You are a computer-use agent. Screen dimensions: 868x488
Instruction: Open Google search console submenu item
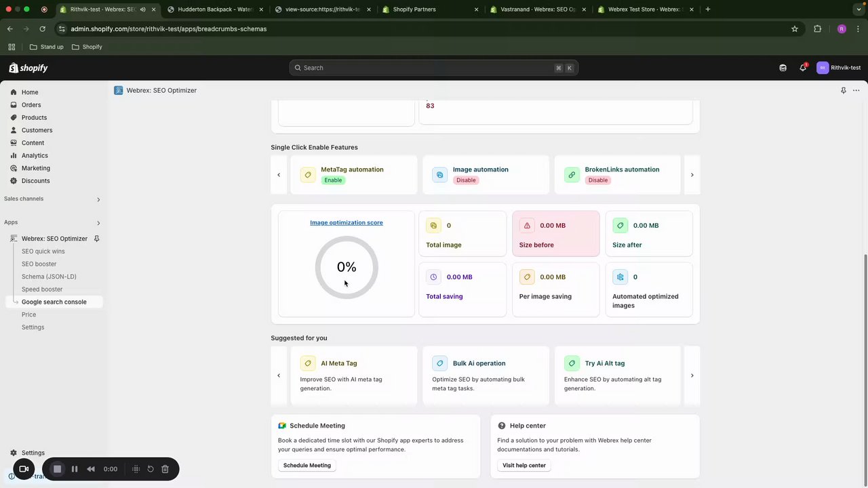(x=54, y=302)
